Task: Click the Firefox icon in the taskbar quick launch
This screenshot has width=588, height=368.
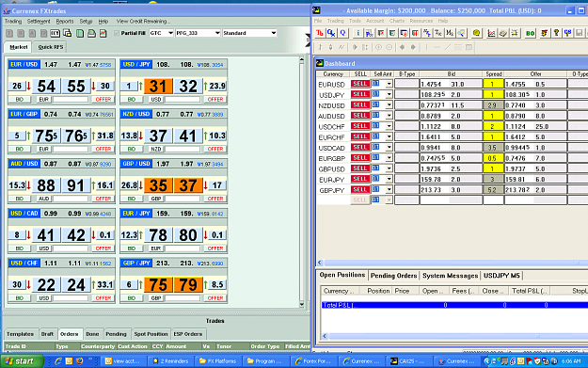Action: tap(80, 360)
